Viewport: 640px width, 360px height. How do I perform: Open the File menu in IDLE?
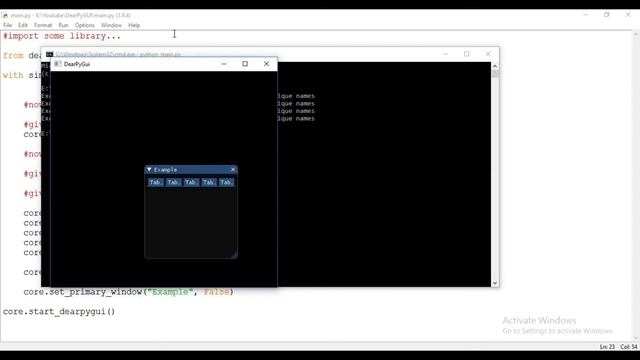coord(7,25)
